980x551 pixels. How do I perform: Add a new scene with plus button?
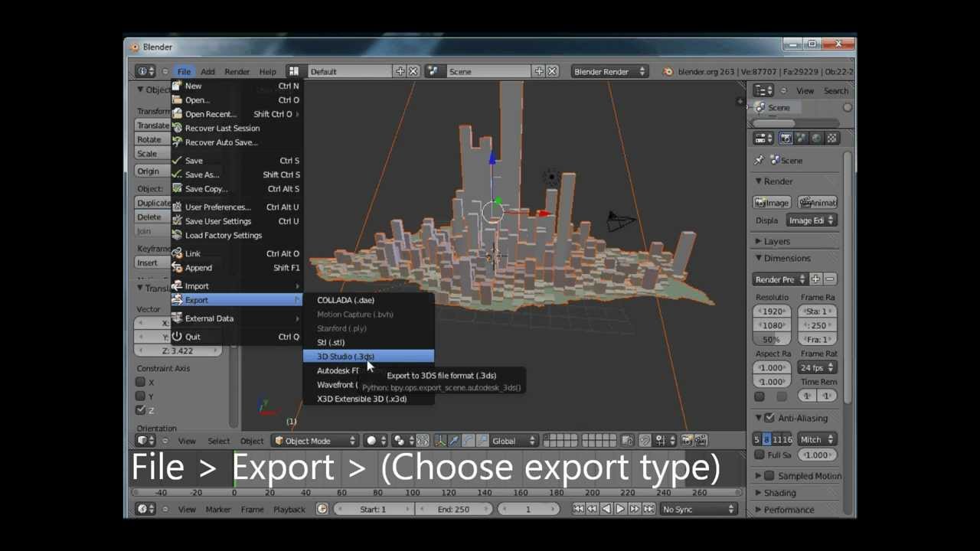pos(539,71)
